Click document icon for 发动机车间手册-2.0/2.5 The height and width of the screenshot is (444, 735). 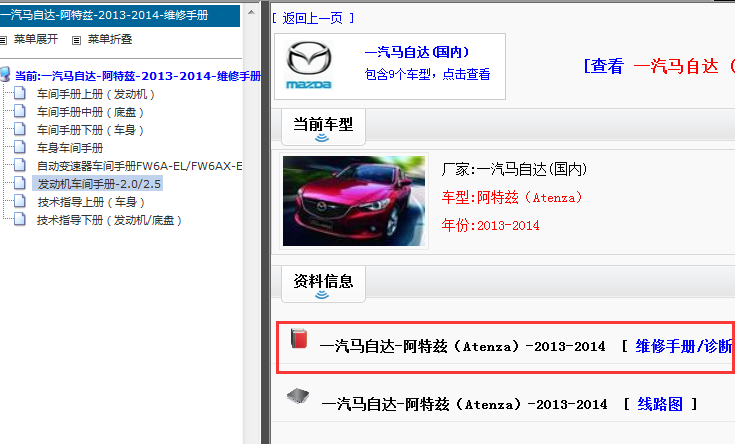tap(20, 182)
